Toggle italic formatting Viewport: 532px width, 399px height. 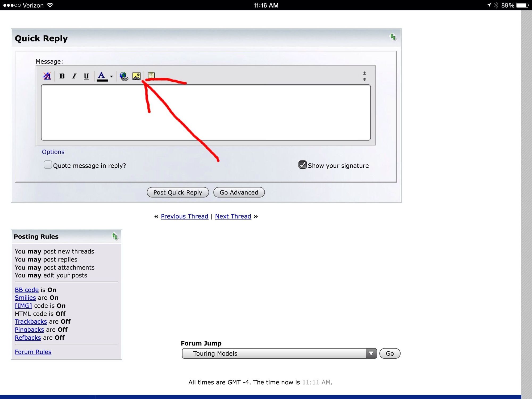coord(74,76)
